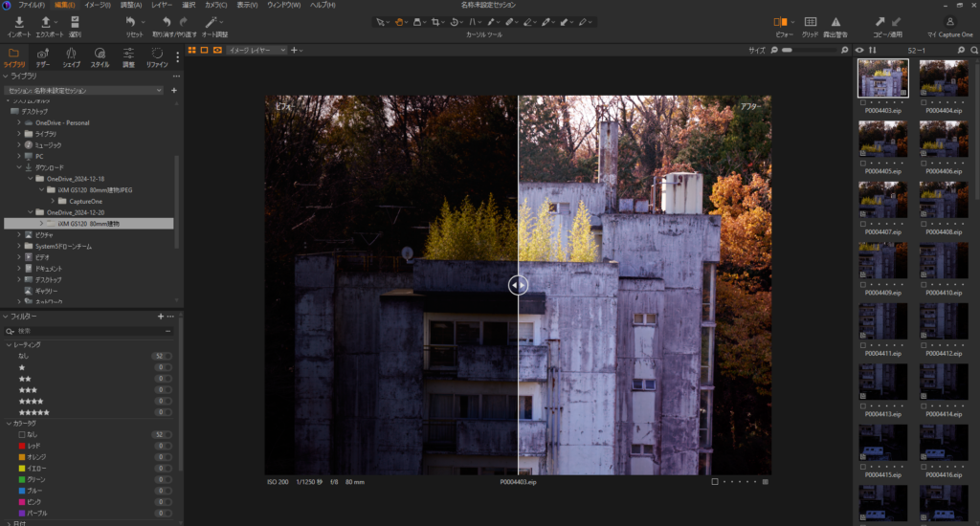Expand the ピクチャ folder in library tree

19,234
